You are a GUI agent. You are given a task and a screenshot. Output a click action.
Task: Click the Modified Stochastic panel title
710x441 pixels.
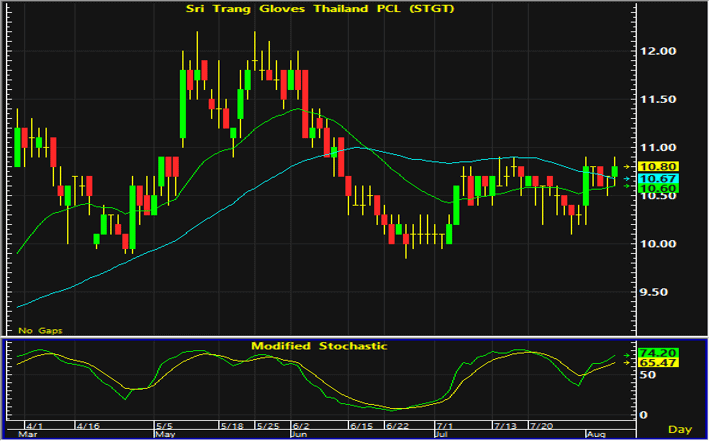[319, 346]
